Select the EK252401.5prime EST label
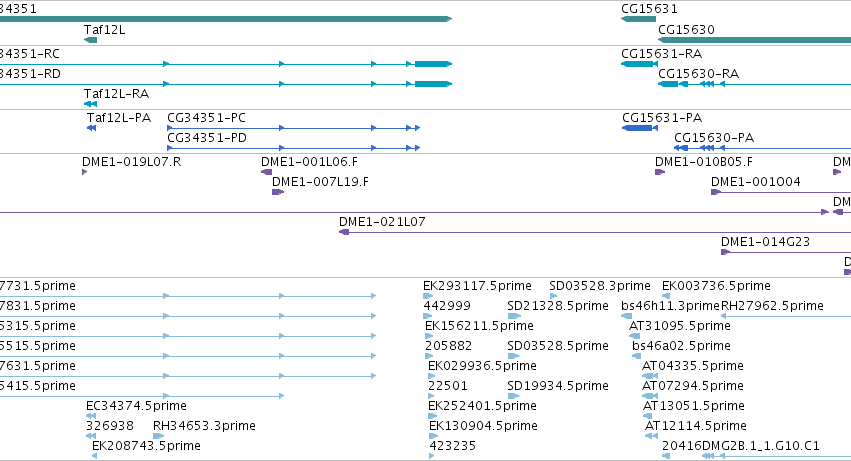The width and height of the screenshot is (851, 461). 482,407
